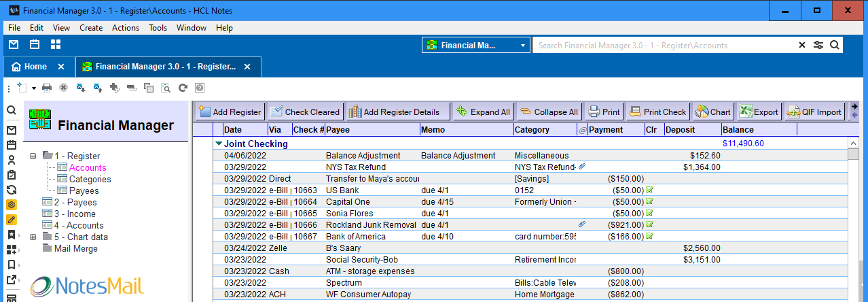The width and height of the screenshot is (868, 302).
Task: Click the magnifier icon in left sidebar
Action: tap(12, 110)
